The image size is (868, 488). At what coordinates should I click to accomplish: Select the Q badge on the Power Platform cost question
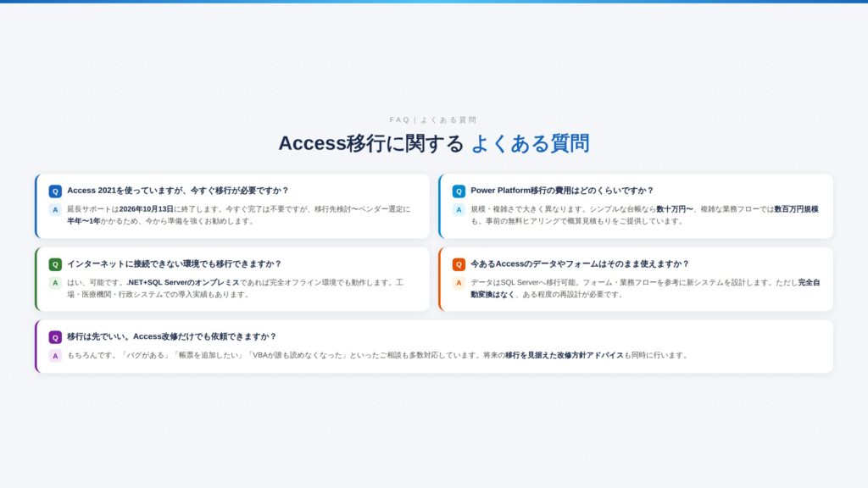(x=458, y=190)
